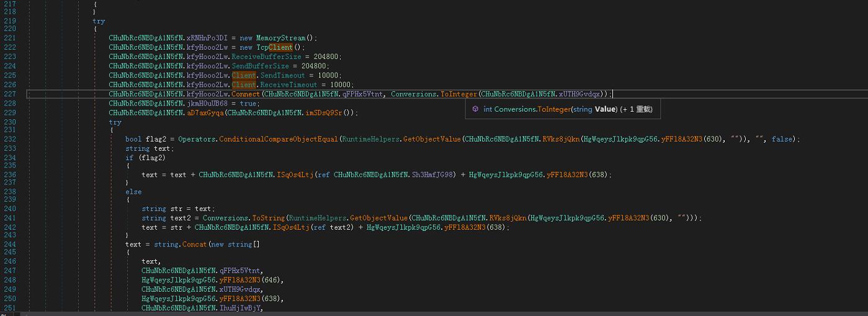The height and width of the screenshot is (316, 868).
Task: Click "Conversions.ToInteger" inside the tooltip popup
Action: click(x=533, y=109)
